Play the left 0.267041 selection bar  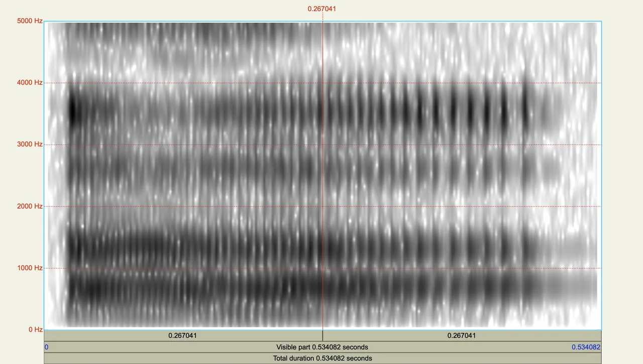click(x=183, y=335)
